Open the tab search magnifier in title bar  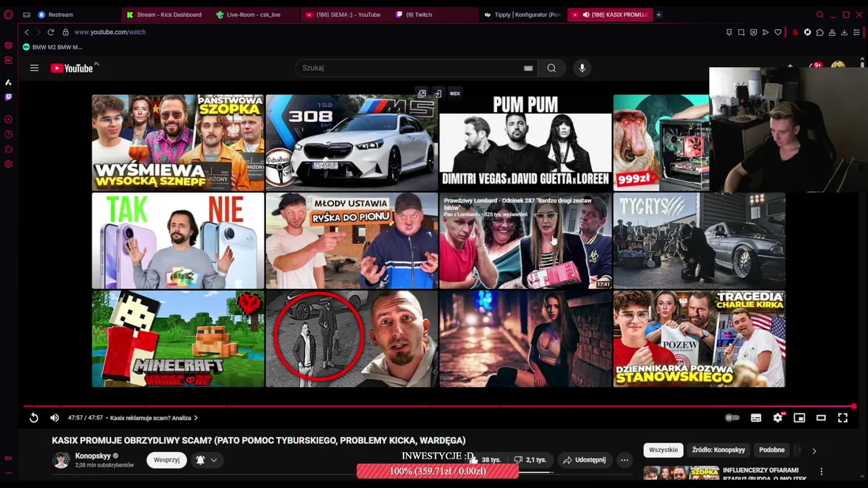(x=820, y=14)
